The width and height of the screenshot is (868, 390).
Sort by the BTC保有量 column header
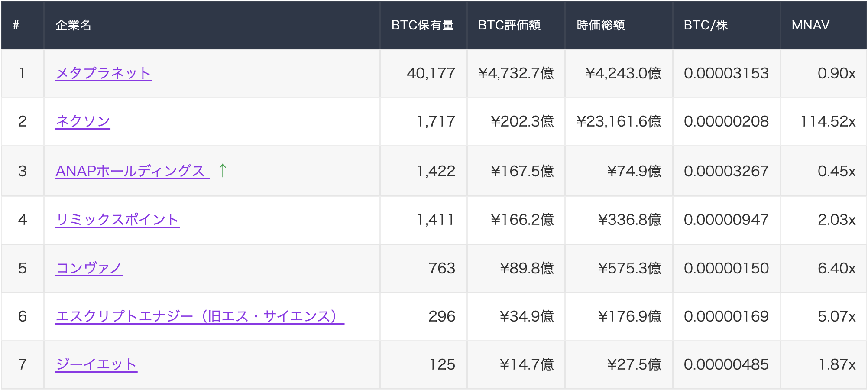coord(422,25)
